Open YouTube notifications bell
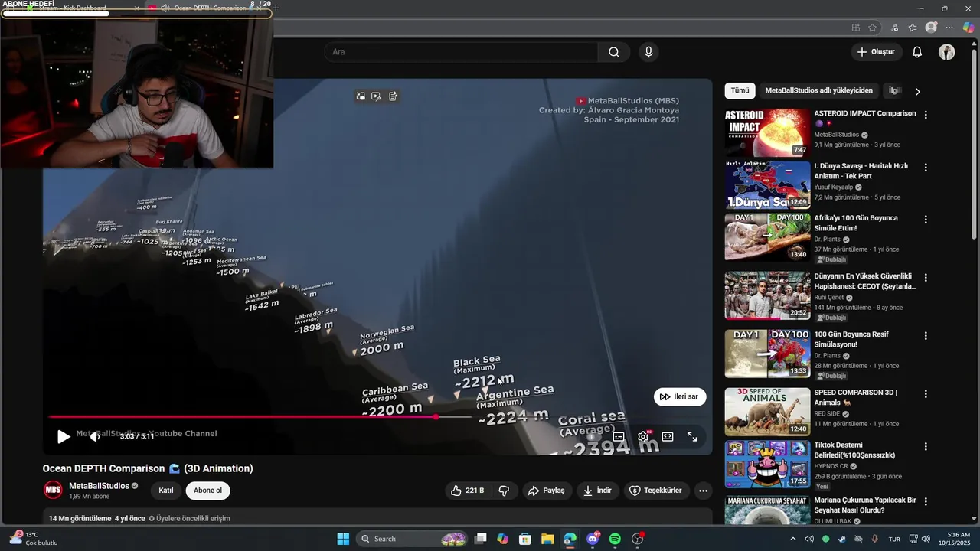Viewport: 980px width, 551px height. [x=917, y=52]
